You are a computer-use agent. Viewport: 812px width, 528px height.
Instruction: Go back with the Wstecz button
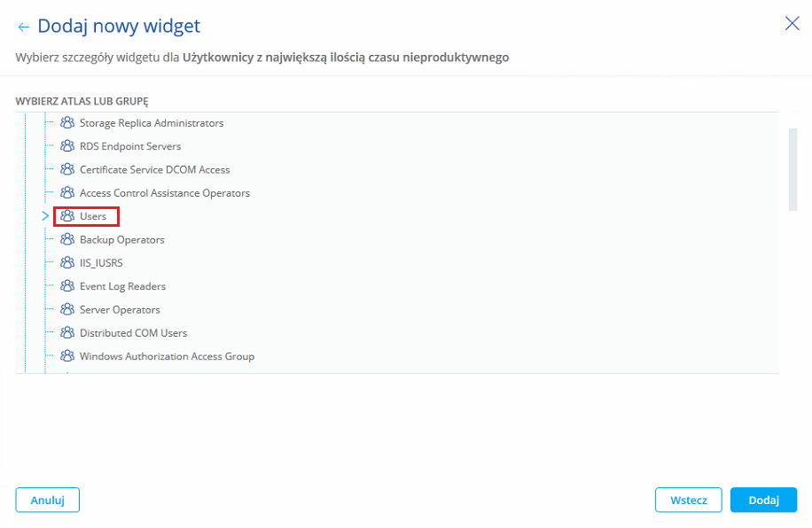coord(688,500)
